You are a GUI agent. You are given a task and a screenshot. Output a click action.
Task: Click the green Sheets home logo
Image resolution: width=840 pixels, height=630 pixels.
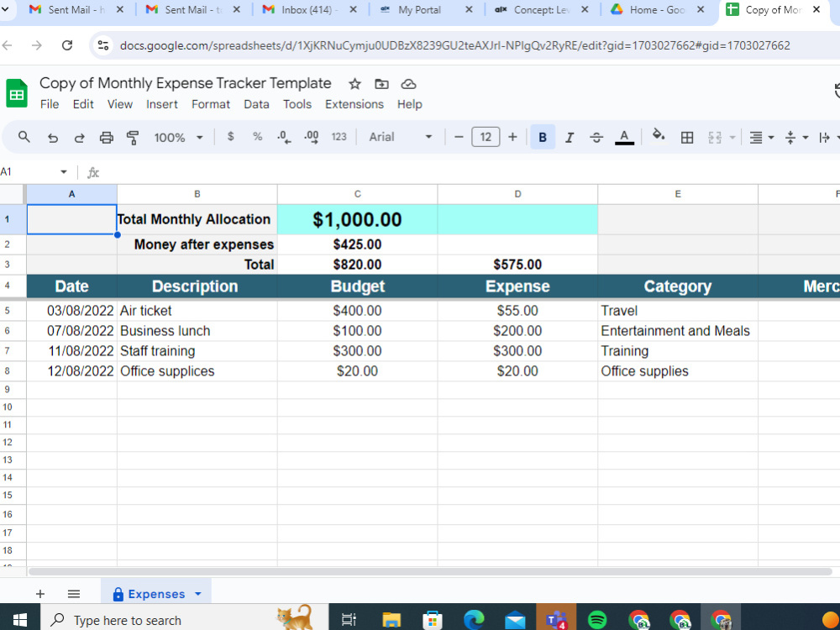tap(17, 93)
